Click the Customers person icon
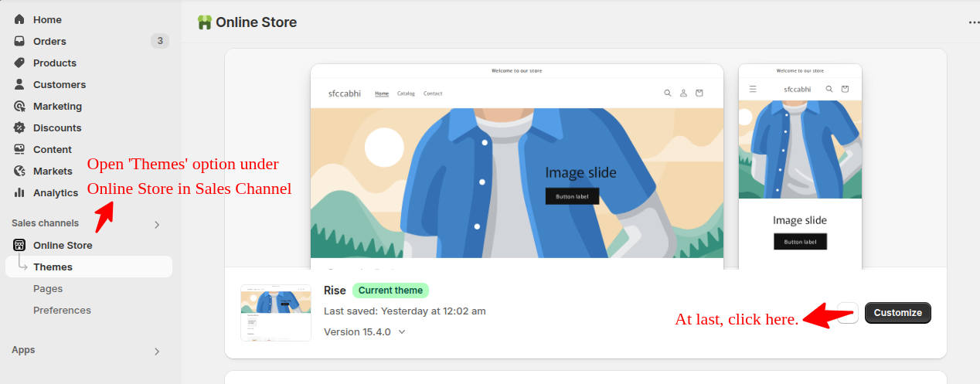Image resolution: width=980 pixels, height=384 pixels. pos(19,84)
